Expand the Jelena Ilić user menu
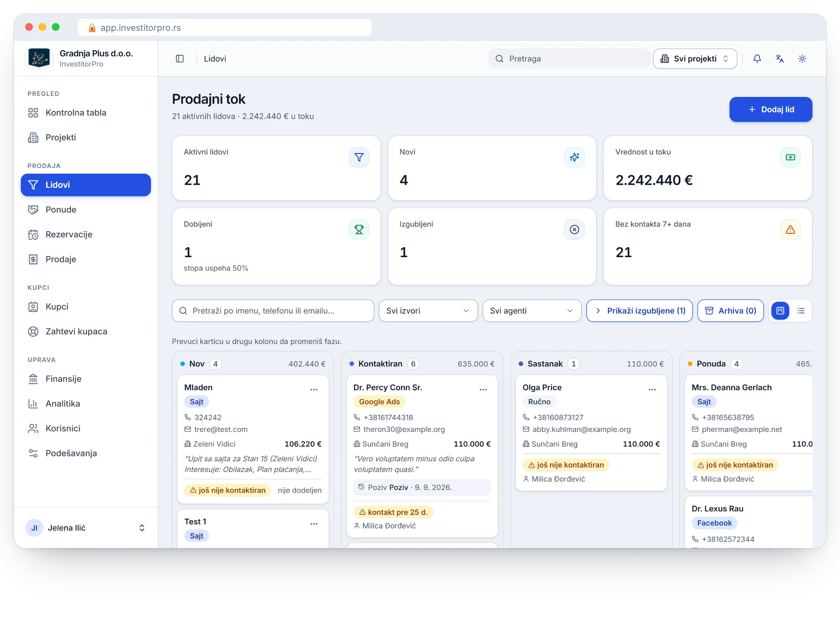The height and width of the screenshot is (630, 840). click(x=86, y=528)
